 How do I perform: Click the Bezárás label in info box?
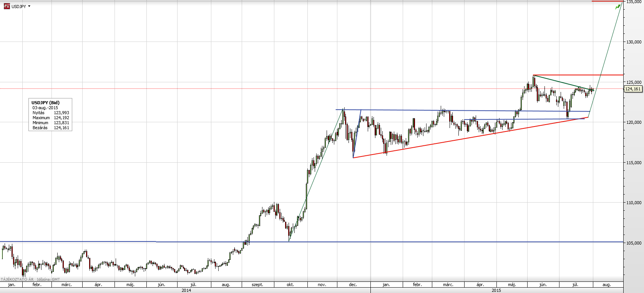coord(40,128)
